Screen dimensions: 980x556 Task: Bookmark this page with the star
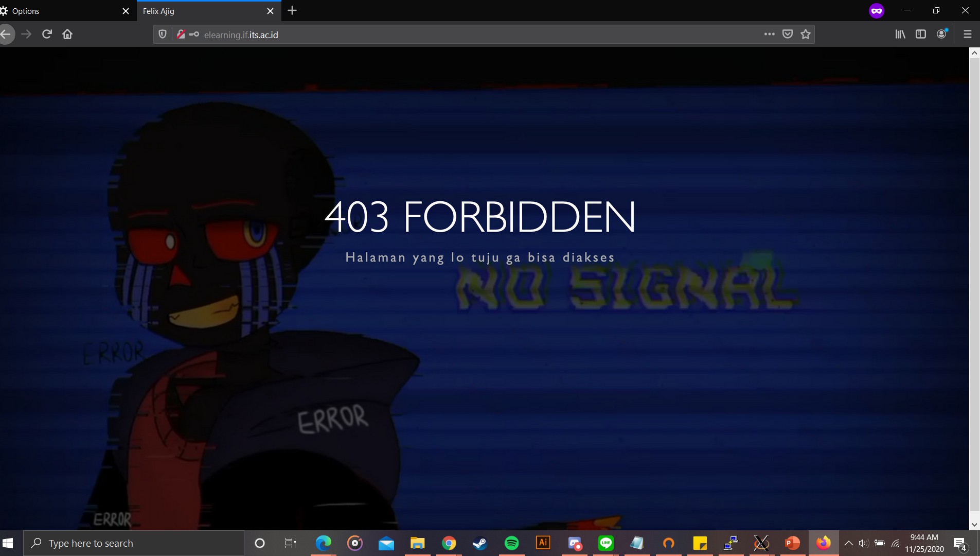pos(806,34)
